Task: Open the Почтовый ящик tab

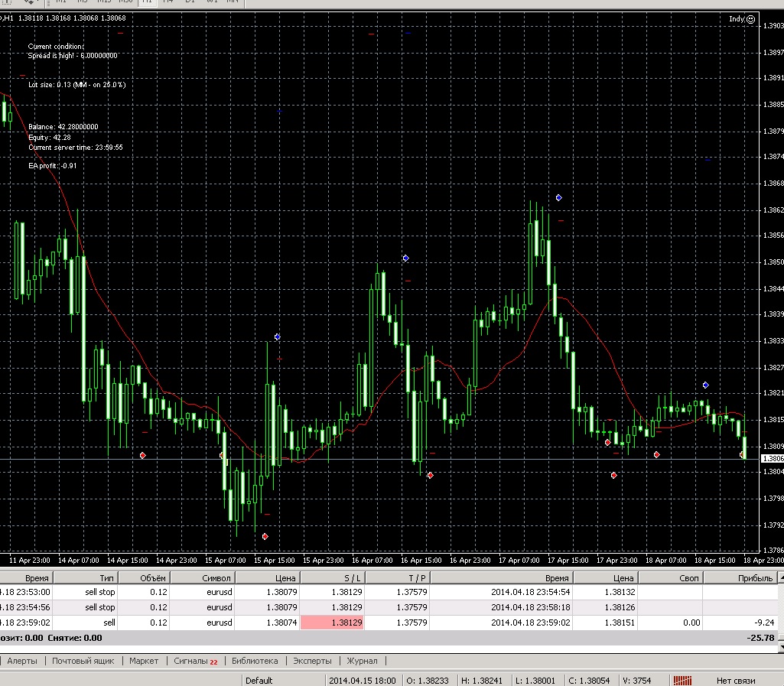Action: [83, 661]
